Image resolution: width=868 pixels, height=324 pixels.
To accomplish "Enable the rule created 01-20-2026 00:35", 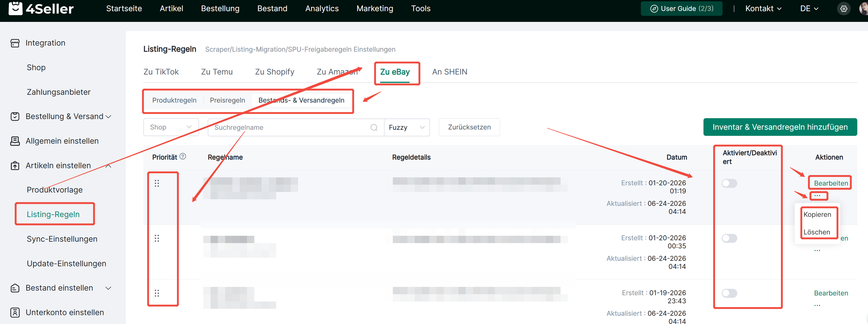I will [x=729, y=238].
